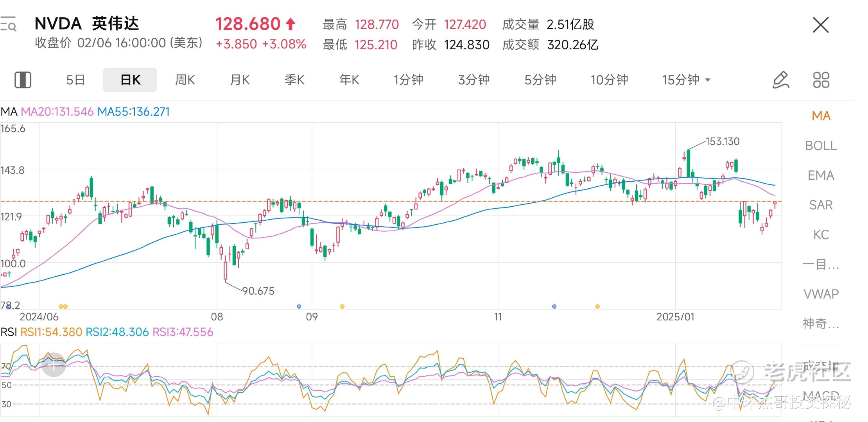Click the floating round plus button

54,365
